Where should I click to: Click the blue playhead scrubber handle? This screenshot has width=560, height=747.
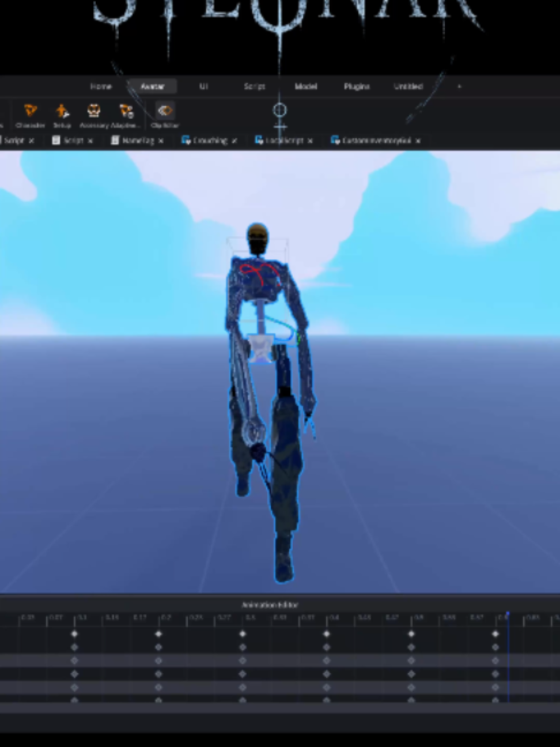[508, 616]
